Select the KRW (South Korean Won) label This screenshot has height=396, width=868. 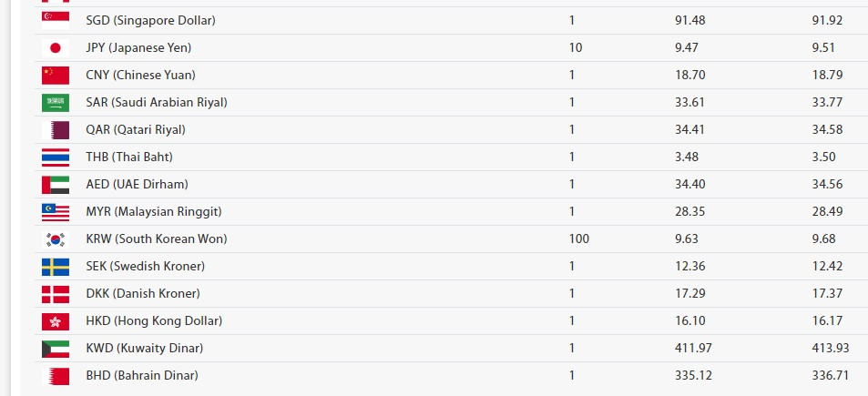point(157,239)
